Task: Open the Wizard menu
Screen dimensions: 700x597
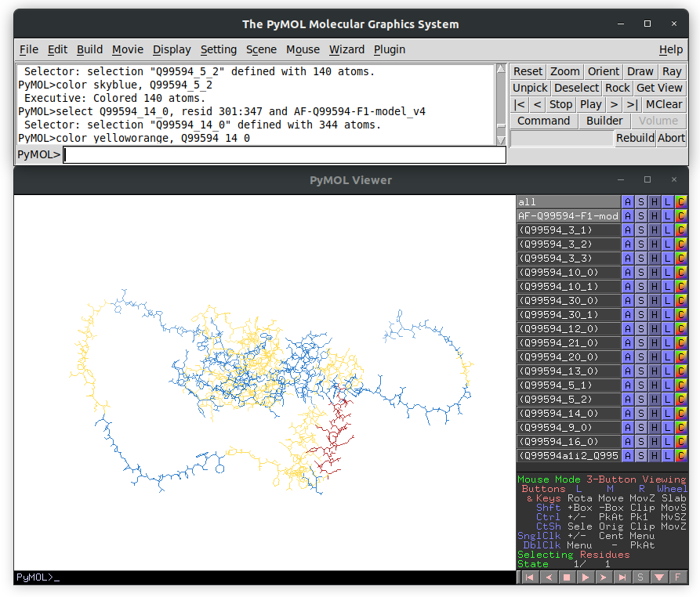Action: (347, 49)
